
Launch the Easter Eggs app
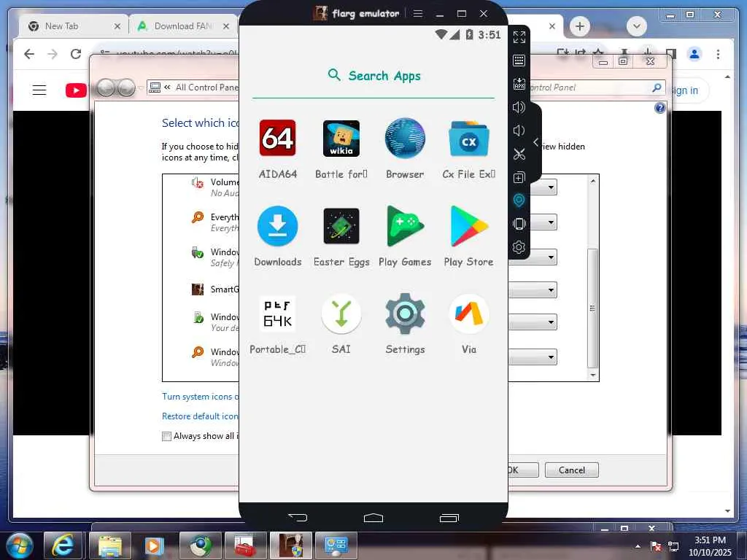tap(341, 226)
